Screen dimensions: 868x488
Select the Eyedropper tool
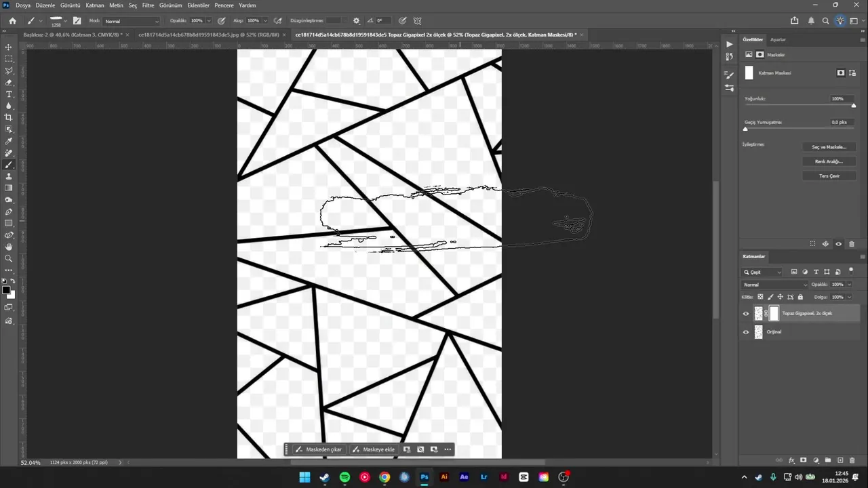pos(9,141)
